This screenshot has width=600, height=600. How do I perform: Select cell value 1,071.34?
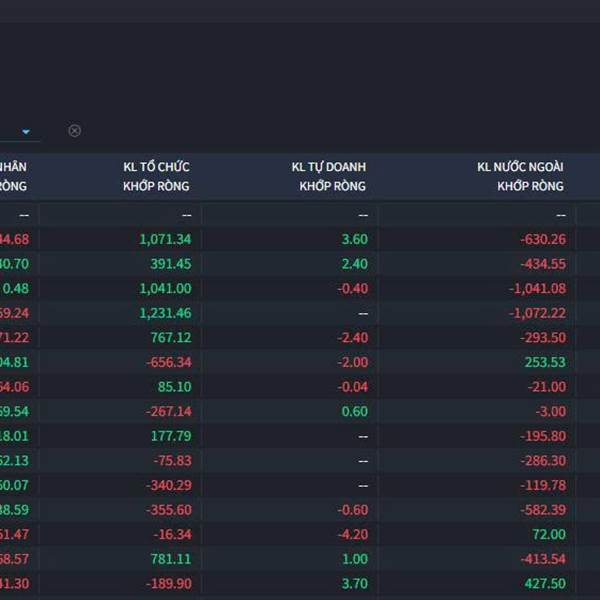[x=165, y=239]
